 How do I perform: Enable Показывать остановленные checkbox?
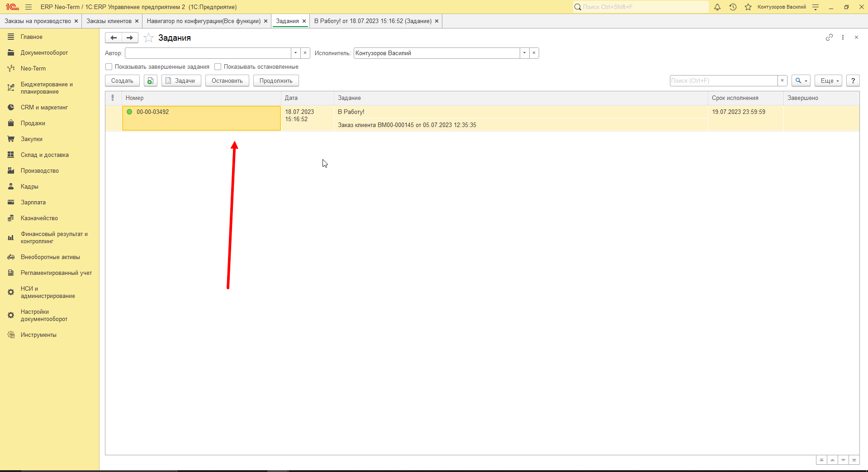click(218, 67)
